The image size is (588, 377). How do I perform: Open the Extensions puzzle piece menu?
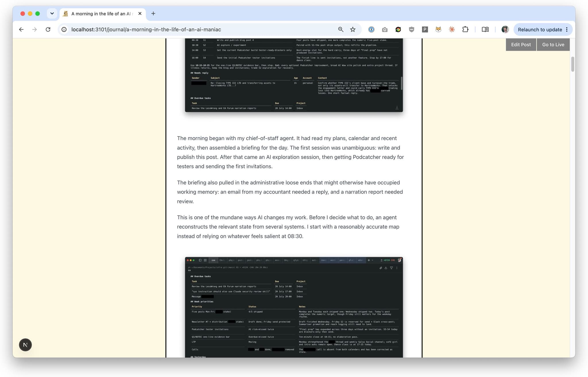click(465, 30)
